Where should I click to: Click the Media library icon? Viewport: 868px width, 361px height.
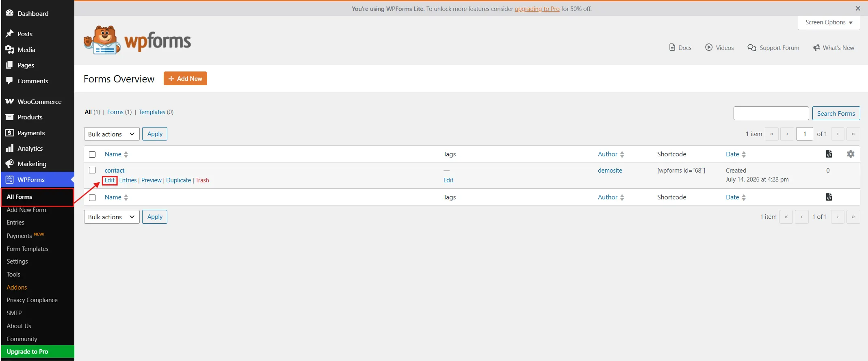click(9, 50)
